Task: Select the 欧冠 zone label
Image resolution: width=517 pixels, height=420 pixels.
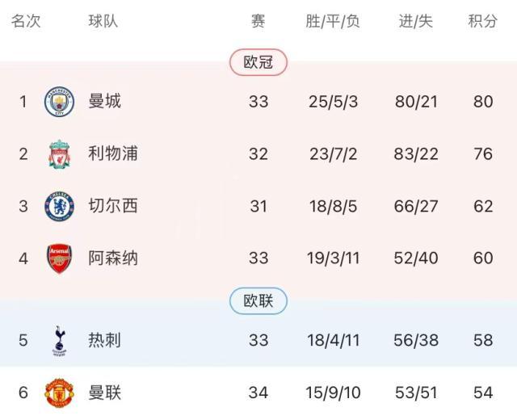Action: [258, 62]
